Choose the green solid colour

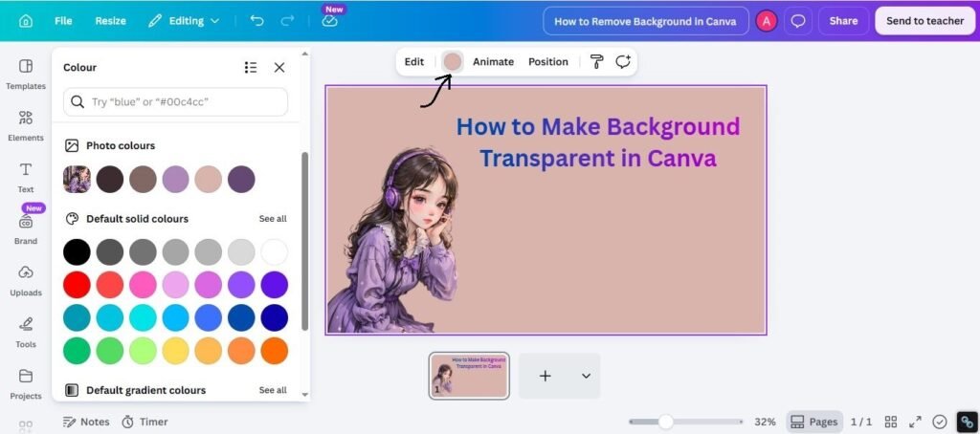(77, 350)
